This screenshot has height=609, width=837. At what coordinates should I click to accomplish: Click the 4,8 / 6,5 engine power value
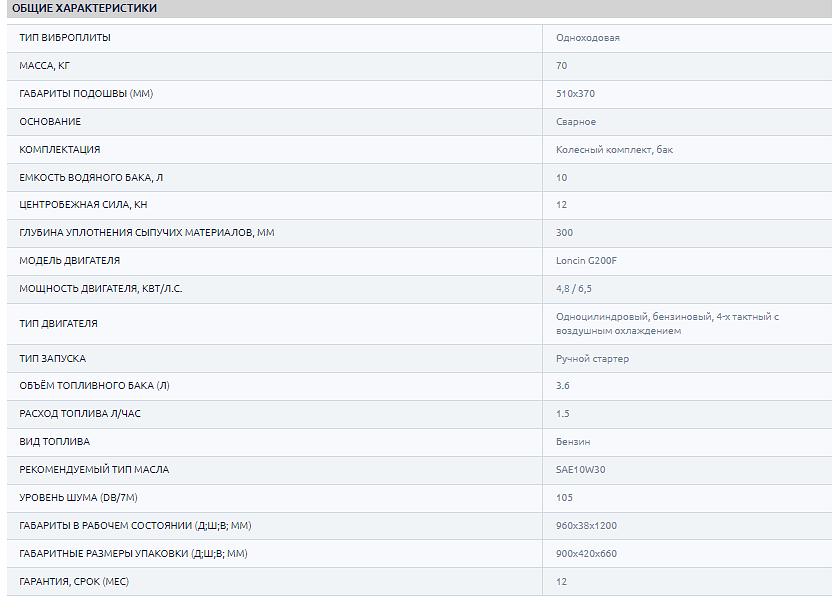pos(575,289)
